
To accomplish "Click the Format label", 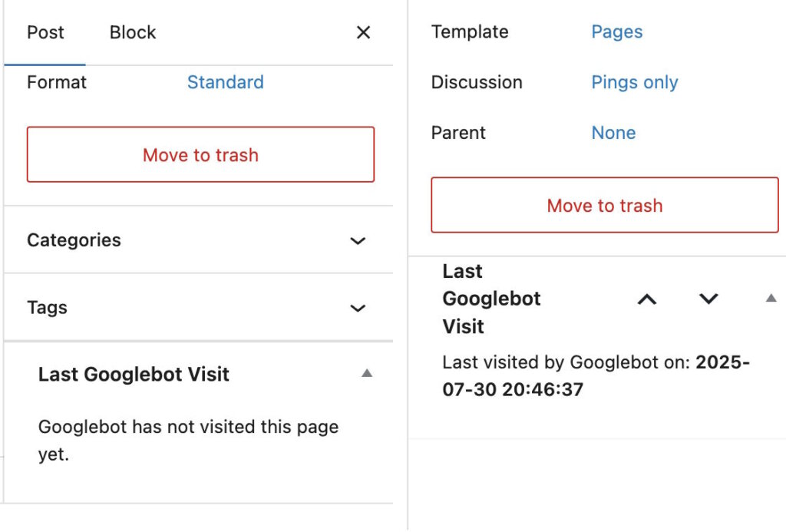I will tap(56, 82).
